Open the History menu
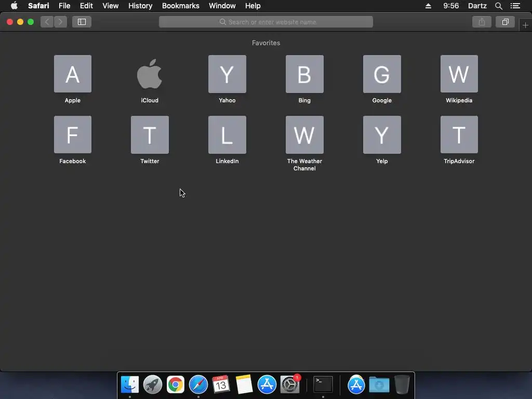 pos(140,6)
